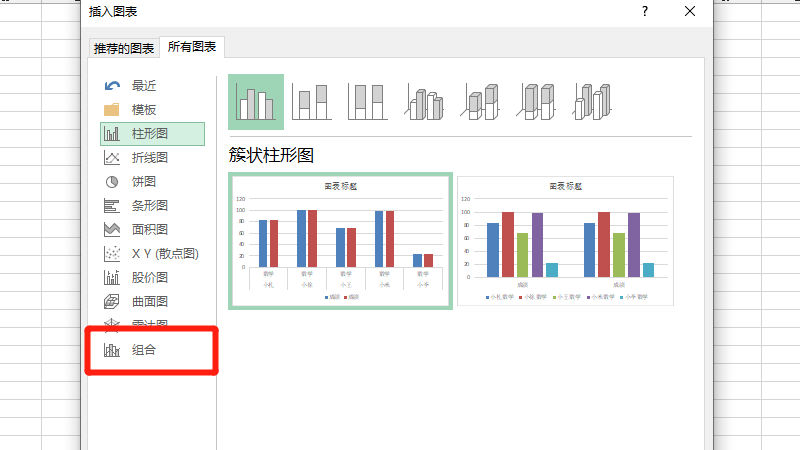
Task: Choose the stacked column chart subtype icon
Action: point(311,102)
